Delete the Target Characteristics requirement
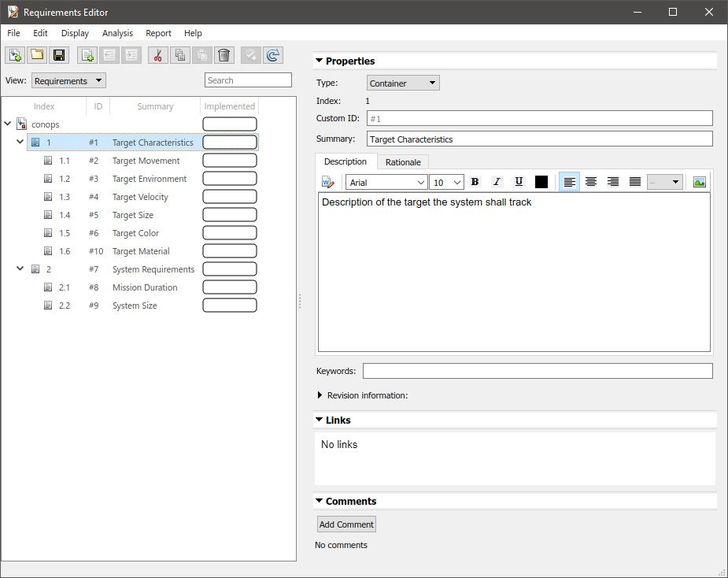728x578 pixels. (224, 55)
